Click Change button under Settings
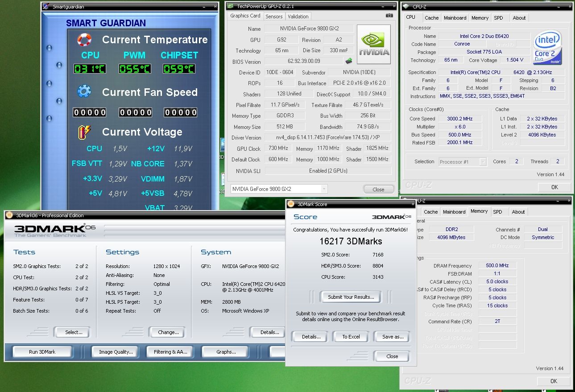This screenshot has height=392, width=575. [168, 332]
